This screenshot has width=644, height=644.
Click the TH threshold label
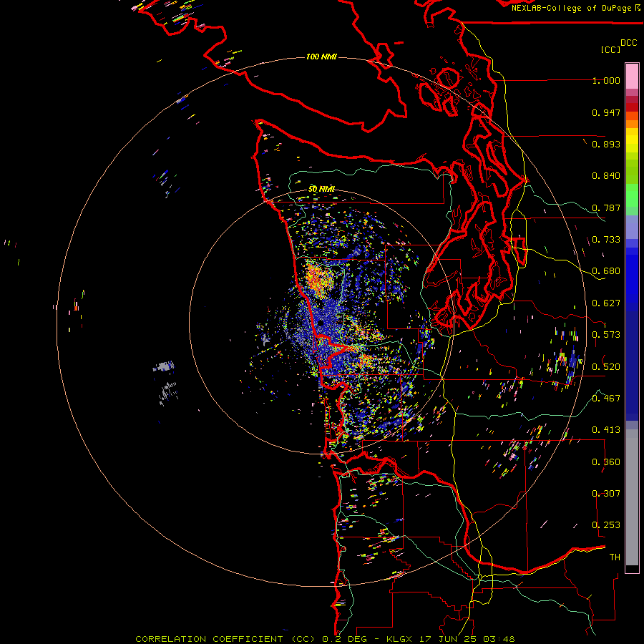click(615, 557)
